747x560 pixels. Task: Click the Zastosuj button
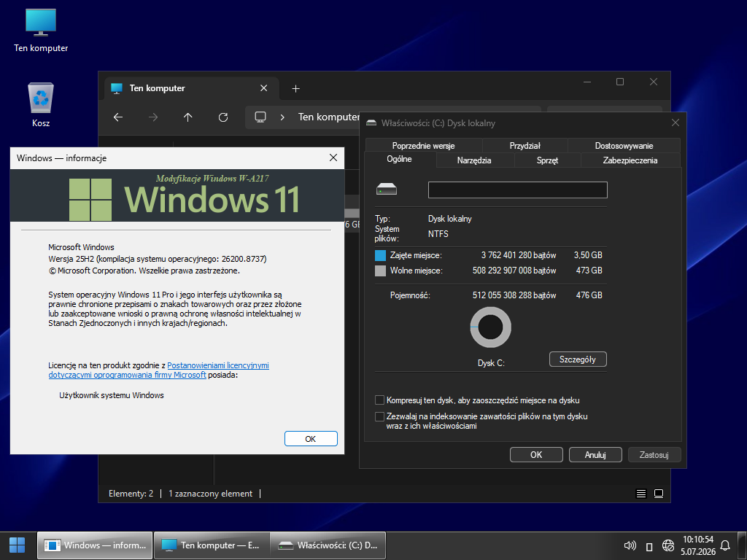coord(654,455)
